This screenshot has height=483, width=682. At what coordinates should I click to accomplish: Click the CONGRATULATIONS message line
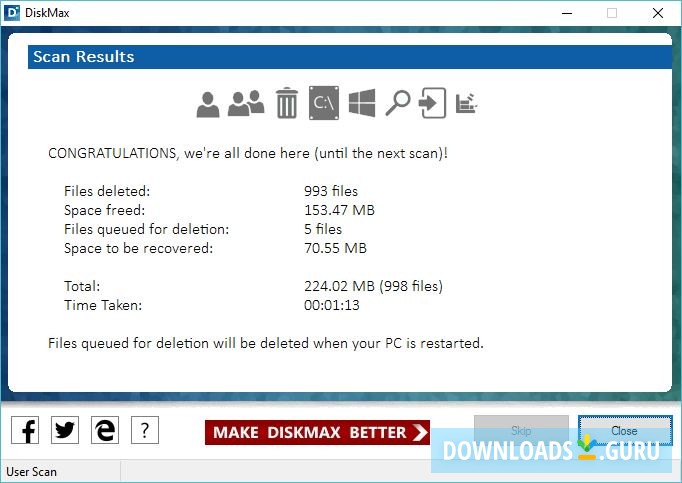(x=248, y=153)
